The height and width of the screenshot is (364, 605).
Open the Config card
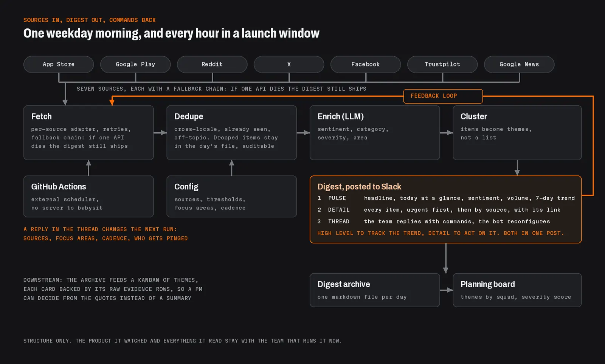point(232,197)
